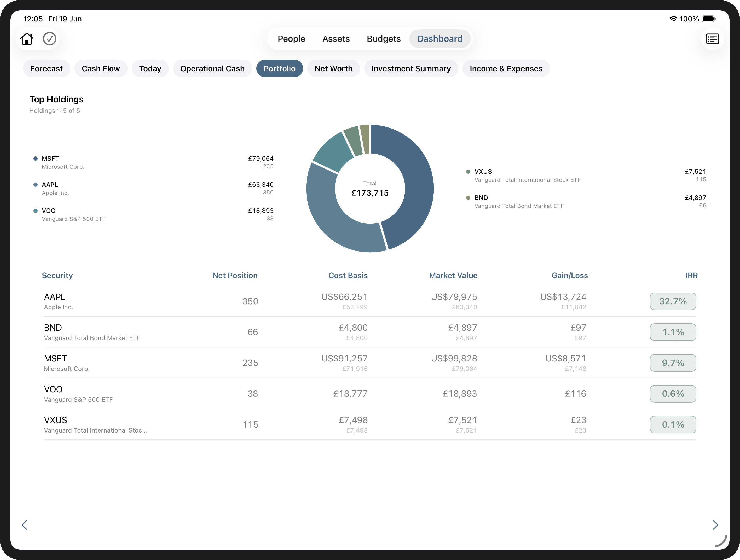Check the Wi-Fi status icon

(673, 19)
